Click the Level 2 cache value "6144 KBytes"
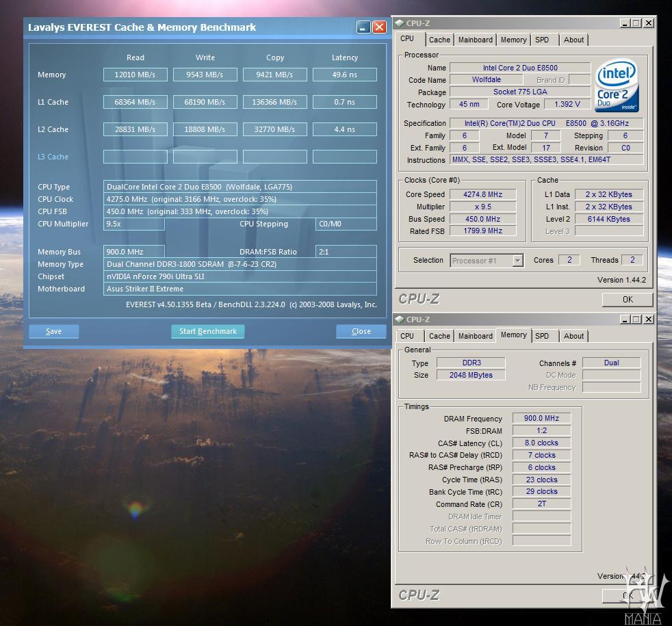672x626 pixels. pos(608,219)
